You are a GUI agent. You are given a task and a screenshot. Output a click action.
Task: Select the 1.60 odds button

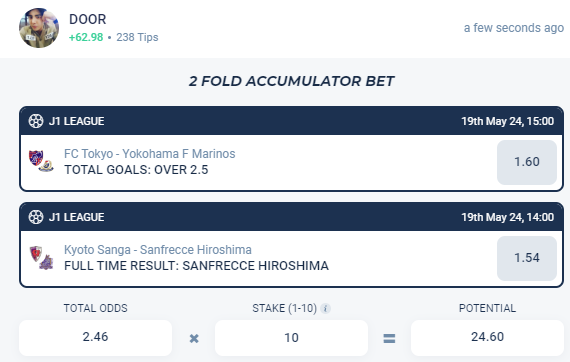[x=527, y=162]
